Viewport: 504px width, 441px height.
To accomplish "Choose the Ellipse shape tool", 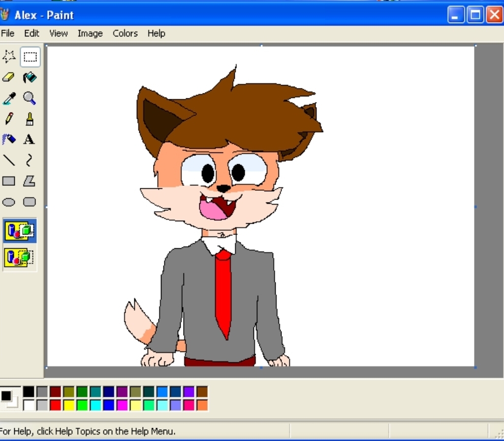I will tap(9, 202).
